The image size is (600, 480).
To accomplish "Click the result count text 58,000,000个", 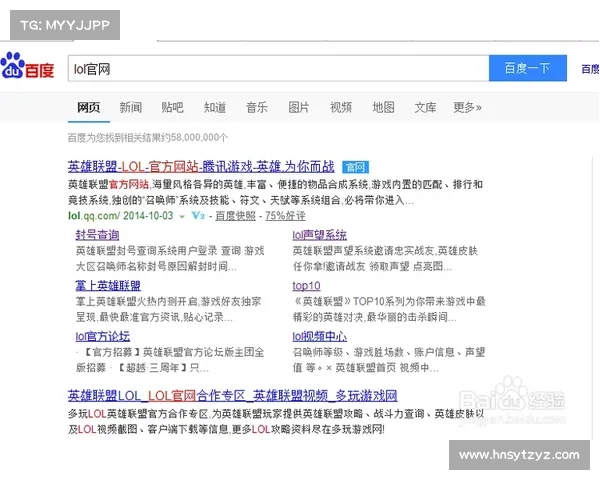I will click(x=200, y=137).
